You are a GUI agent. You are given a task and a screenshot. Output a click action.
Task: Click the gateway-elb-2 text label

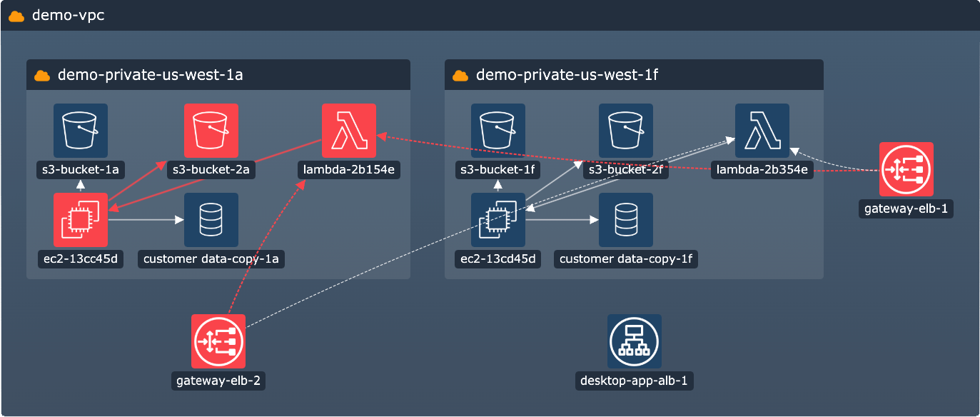[218, 381]
